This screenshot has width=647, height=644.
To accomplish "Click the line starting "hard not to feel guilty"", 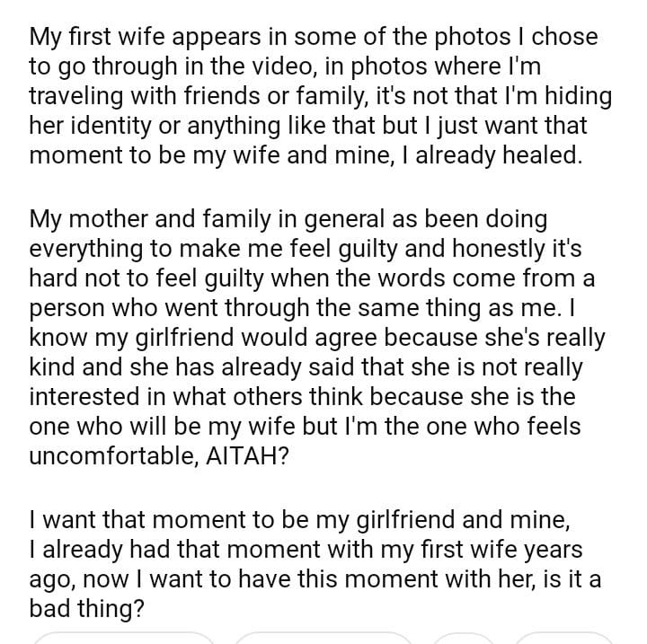I will pyautogui.click(x=311, y=278).
